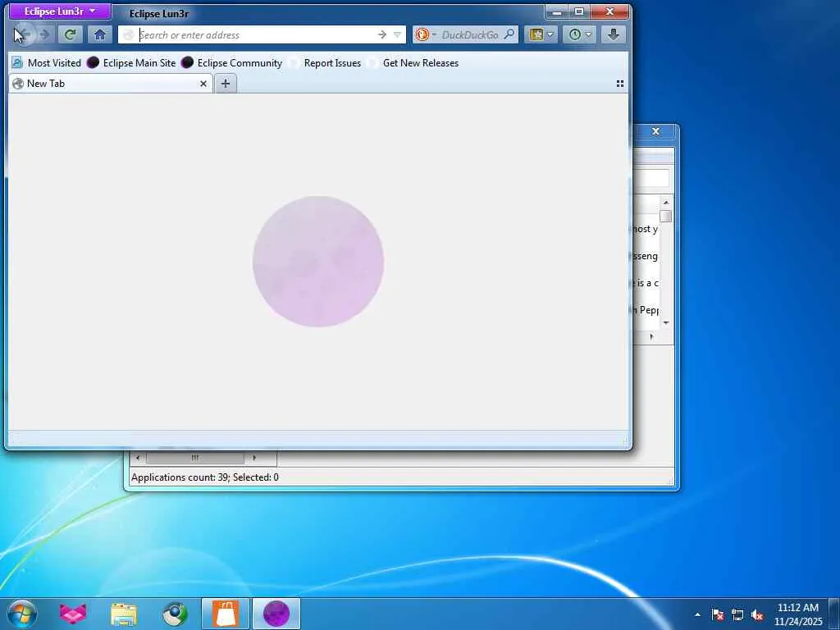
Task: Open the tab groups grid icon
Action: (x=620, y=84)
